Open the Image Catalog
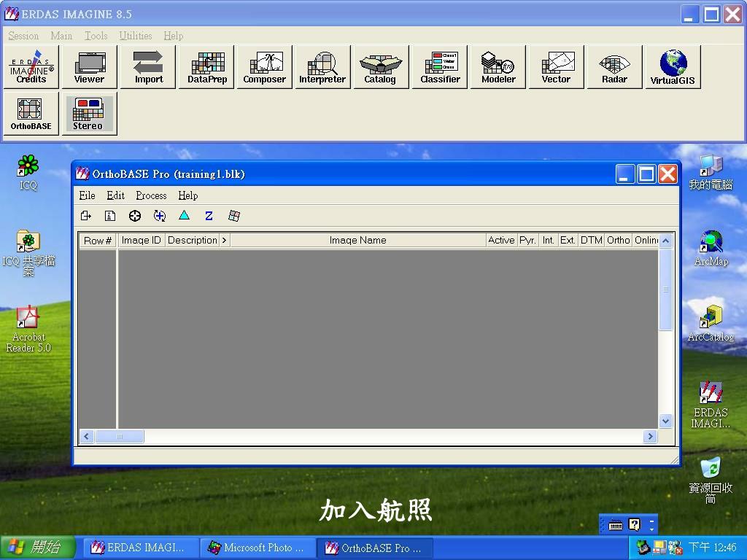This screenshot has width=747, height=560. (381, 67)
